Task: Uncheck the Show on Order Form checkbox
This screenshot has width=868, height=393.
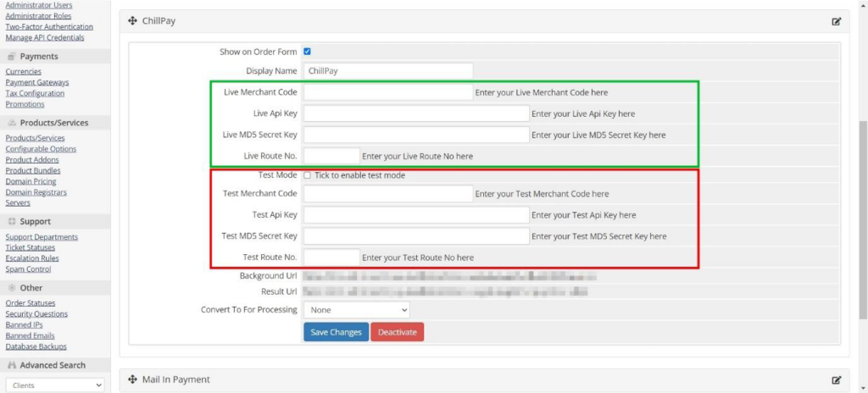Action: (307, 52)
